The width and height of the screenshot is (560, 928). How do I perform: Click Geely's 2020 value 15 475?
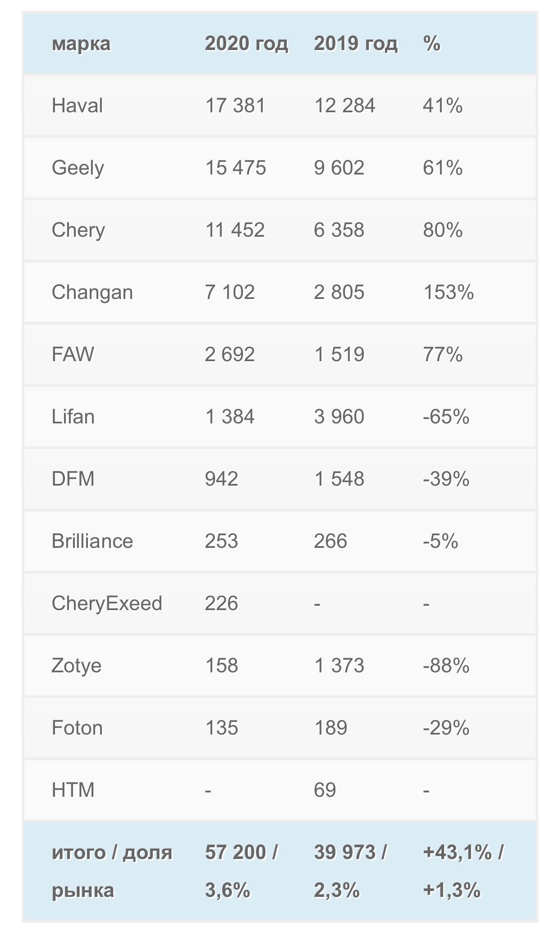pyautogui.click(x=235, y=168)
